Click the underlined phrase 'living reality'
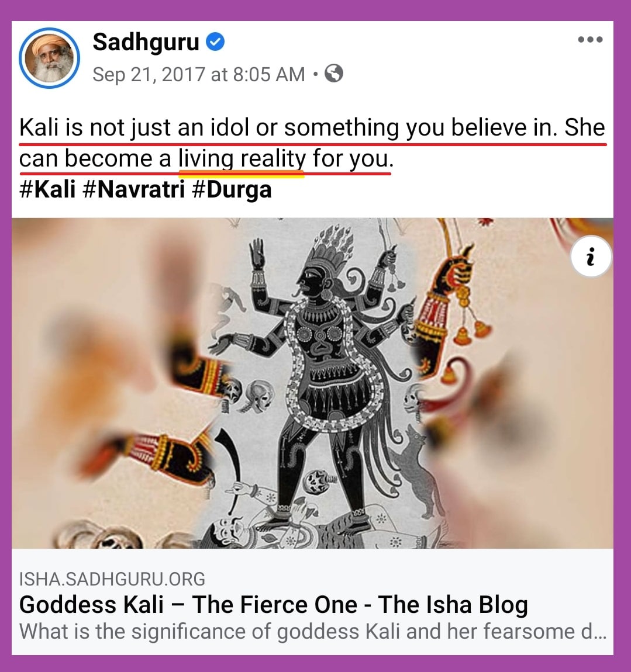This screenshot has width=631, height=672. click(x=242, y=158)
